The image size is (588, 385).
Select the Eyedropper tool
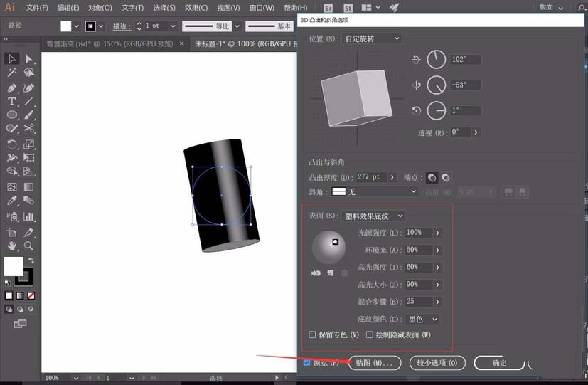12,202
